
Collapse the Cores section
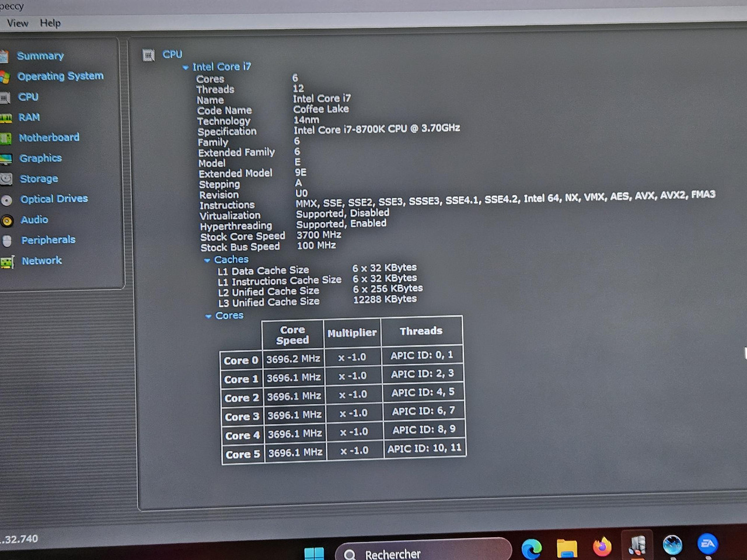208,316
